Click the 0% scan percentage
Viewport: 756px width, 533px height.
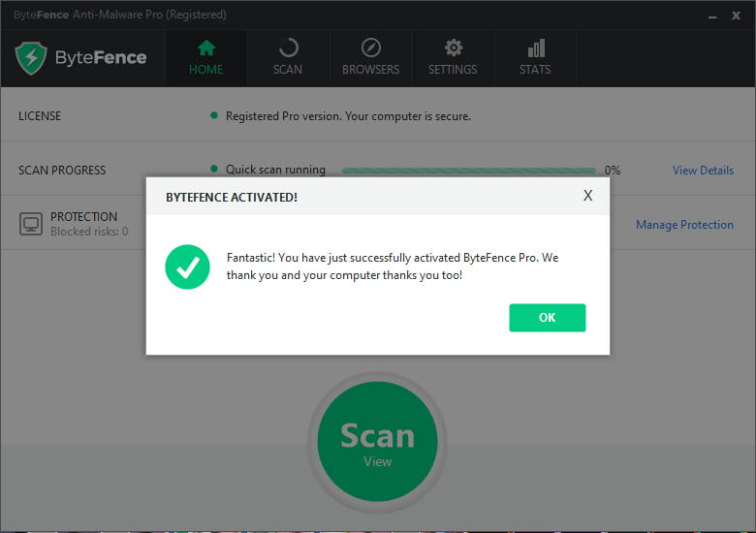click(x=613, y=171)
